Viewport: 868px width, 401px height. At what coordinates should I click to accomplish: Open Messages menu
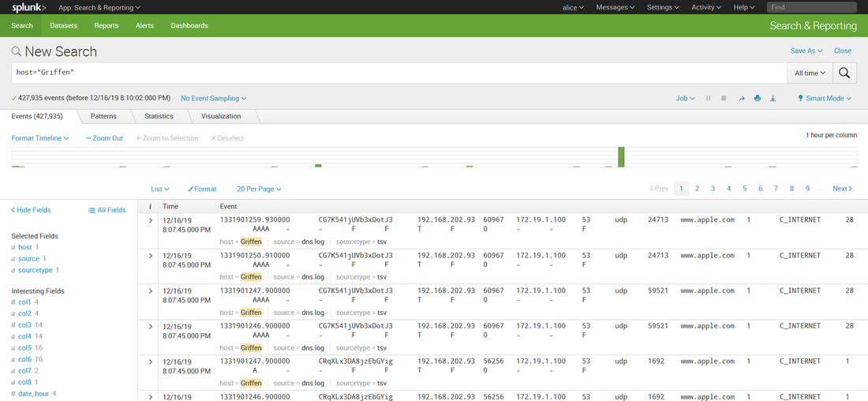(x=615, y=7)
